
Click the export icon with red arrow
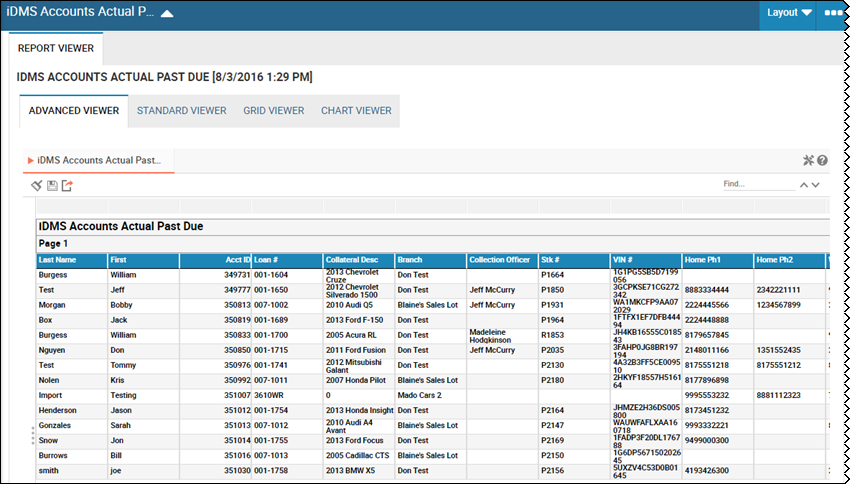click(67, 186)
